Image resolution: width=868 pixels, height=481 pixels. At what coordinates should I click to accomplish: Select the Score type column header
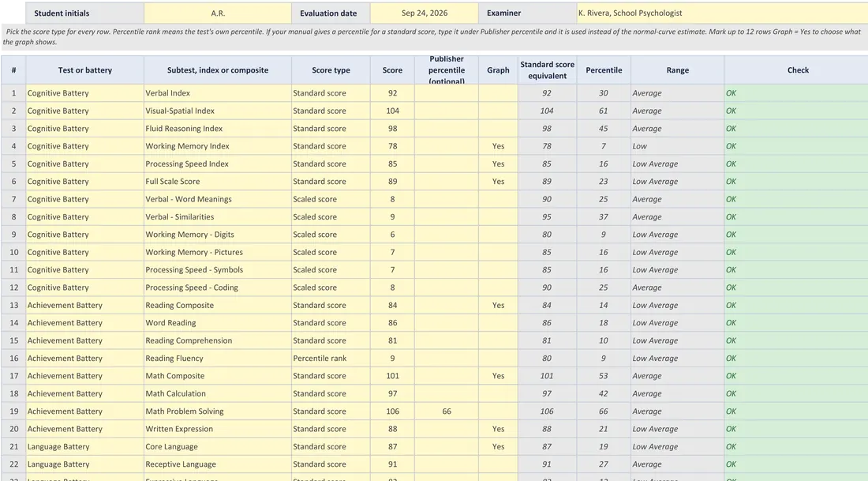pos(331,70)
